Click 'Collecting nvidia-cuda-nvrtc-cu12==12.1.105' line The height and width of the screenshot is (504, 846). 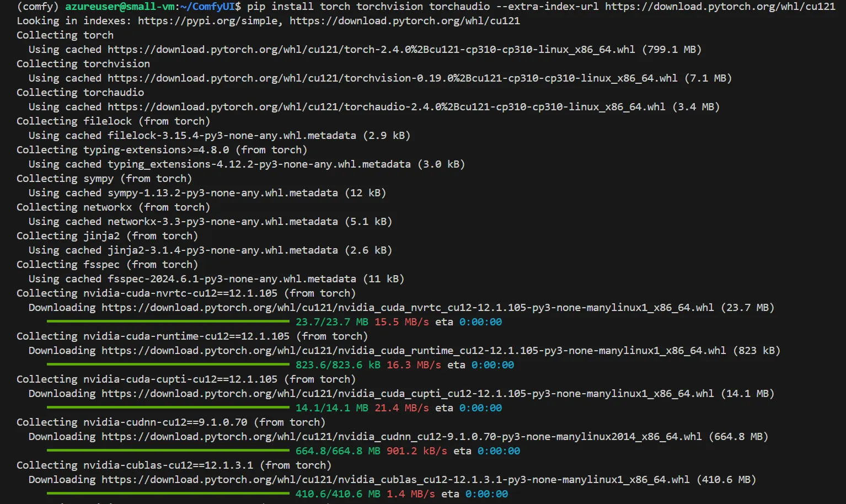click(x=186, y=293)
